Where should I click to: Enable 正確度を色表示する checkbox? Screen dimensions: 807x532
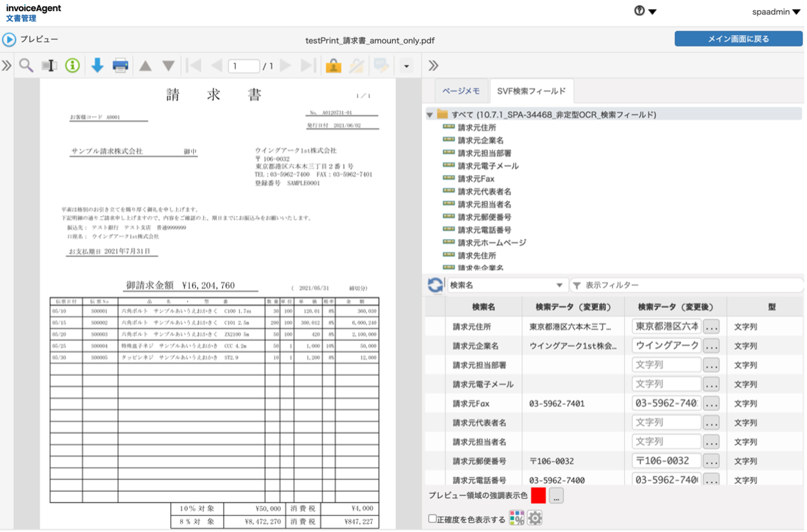point(432,519)
